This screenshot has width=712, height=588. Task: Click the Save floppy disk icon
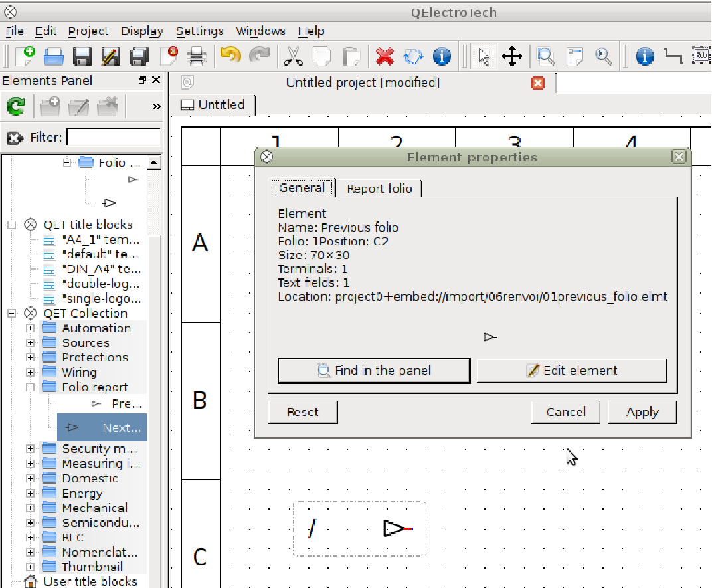82,56
